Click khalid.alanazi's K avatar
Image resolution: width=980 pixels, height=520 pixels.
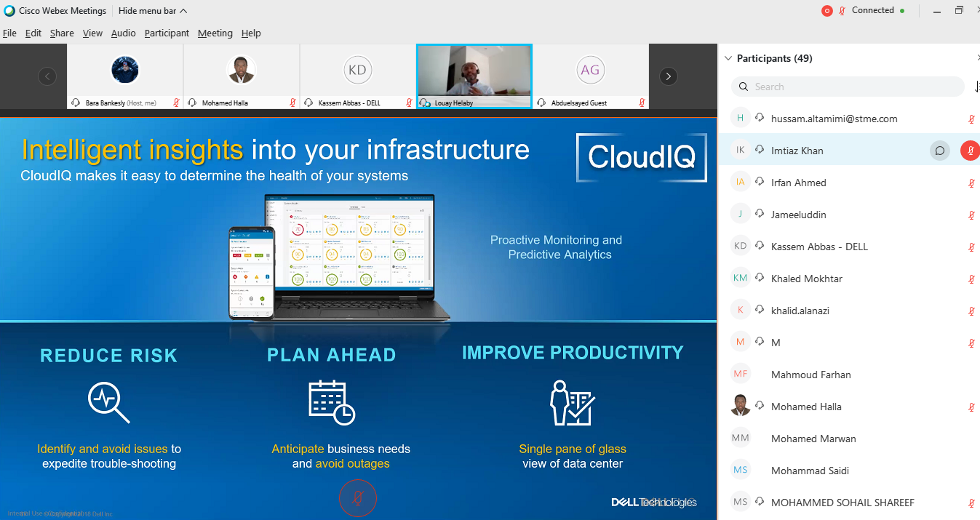(x=741, y=310)
